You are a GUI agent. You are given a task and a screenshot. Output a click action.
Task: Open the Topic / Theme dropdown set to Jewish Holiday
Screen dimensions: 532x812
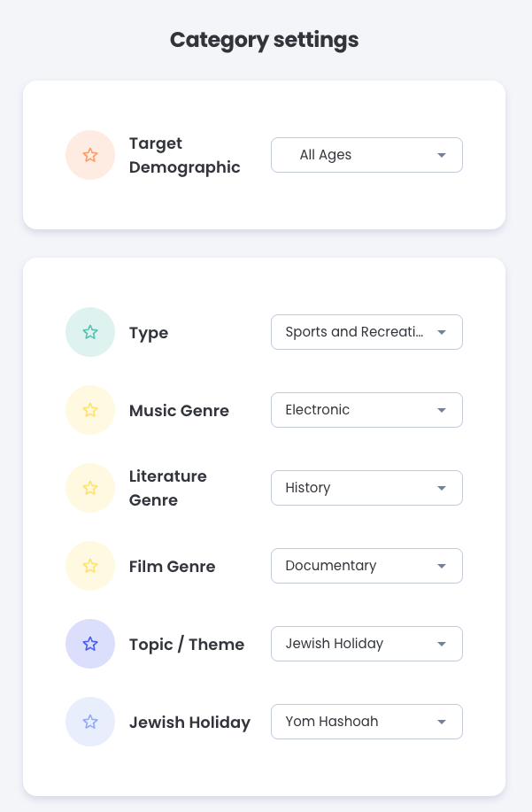point(366,644)
